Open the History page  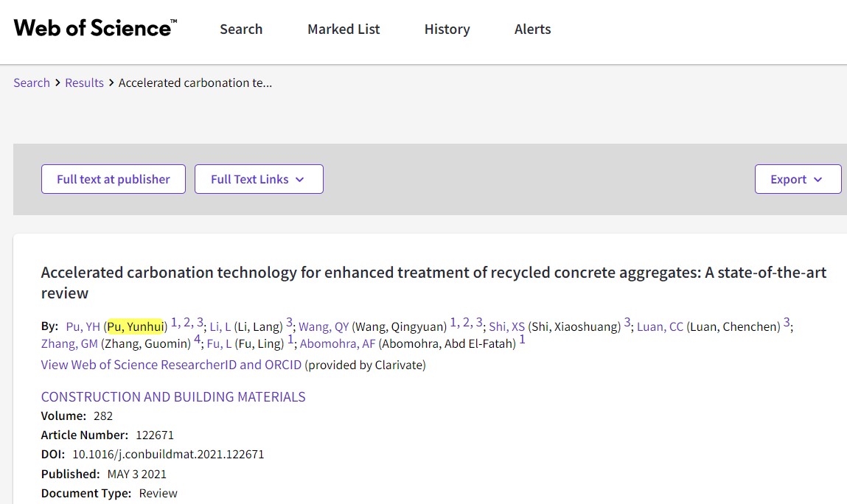[447, 29]
